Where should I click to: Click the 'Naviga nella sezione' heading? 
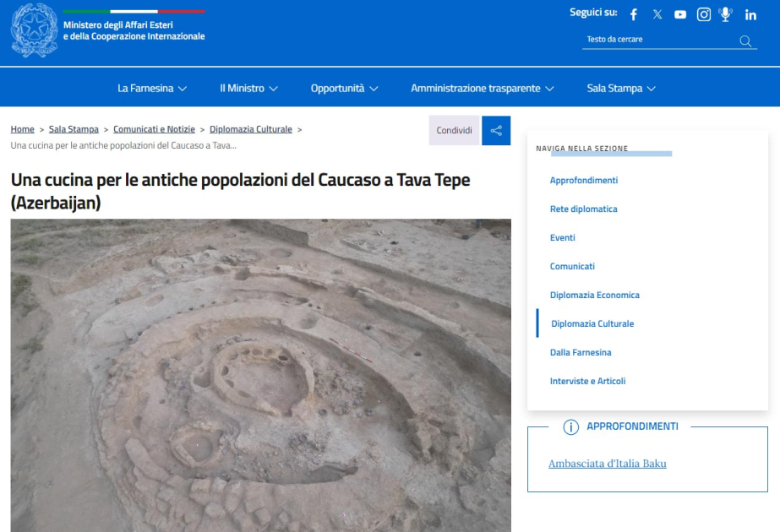pos(581,148)
